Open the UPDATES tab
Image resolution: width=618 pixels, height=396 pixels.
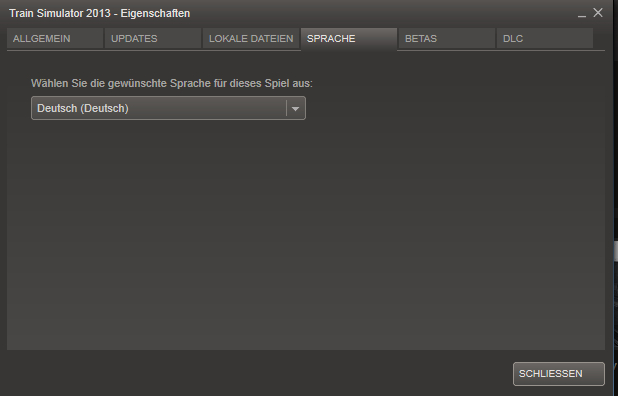[x=153, y=39]
